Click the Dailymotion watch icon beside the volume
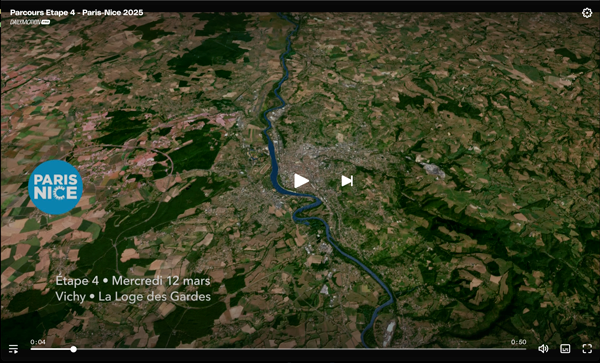Viewport: 600px width, 363px height. [565, 348]
